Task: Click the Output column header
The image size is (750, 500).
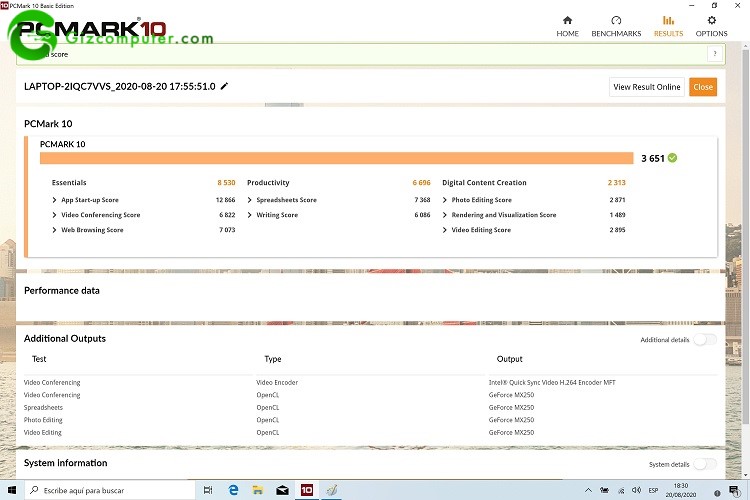Action: 509,359
